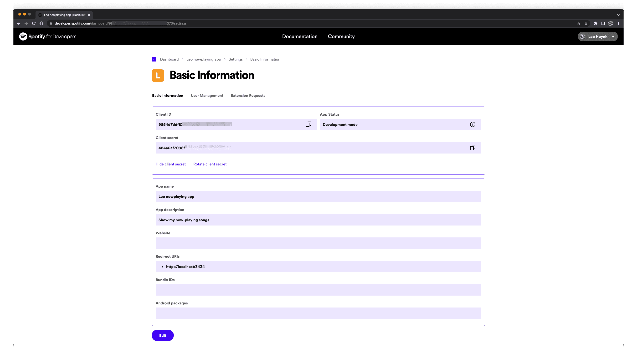
Task: Copy the Client secret value
Action: coord(473,148)
